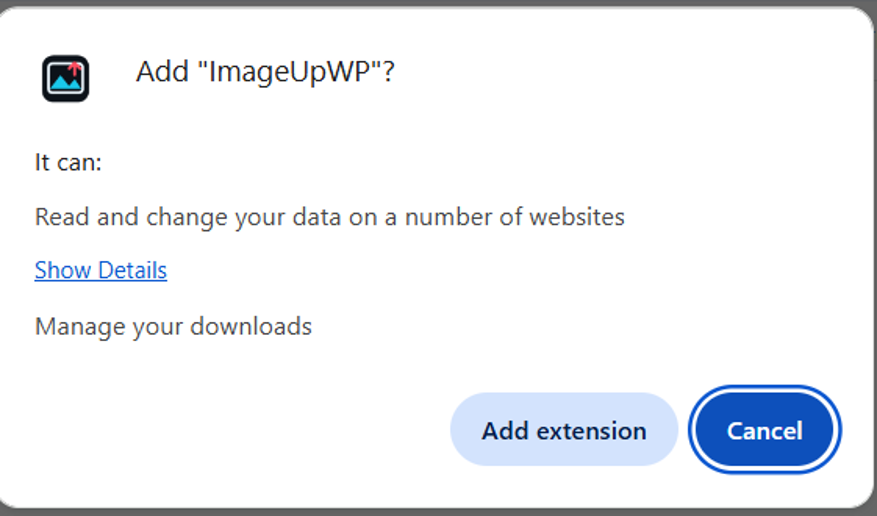The height and width of the screenshot is (516, 877).
Task: Click the "Manage your downloads" permission line
Action: click(x=173, y=327)
